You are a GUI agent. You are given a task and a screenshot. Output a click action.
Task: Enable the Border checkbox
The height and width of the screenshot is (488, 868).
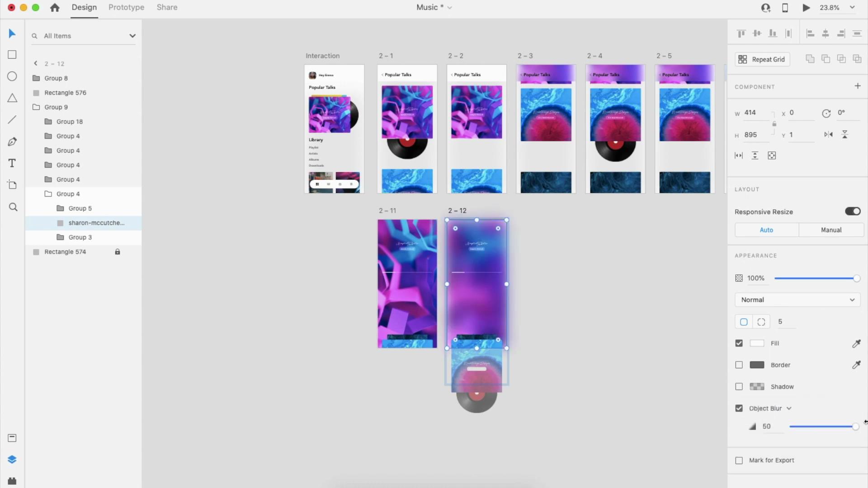pyautogui.click(x=739, y=365)
